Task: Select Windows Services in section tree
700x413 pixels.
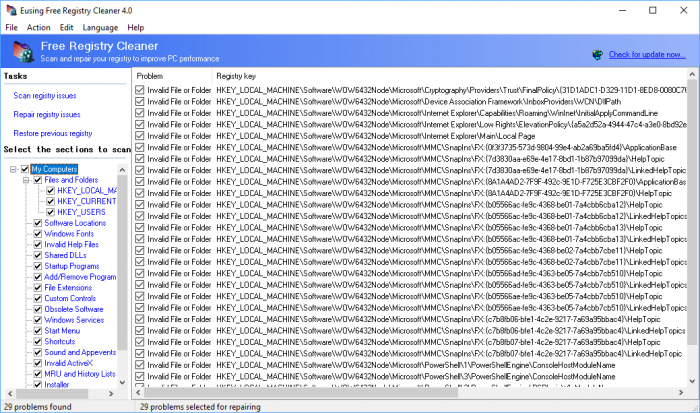Action: tap(74, 320)
